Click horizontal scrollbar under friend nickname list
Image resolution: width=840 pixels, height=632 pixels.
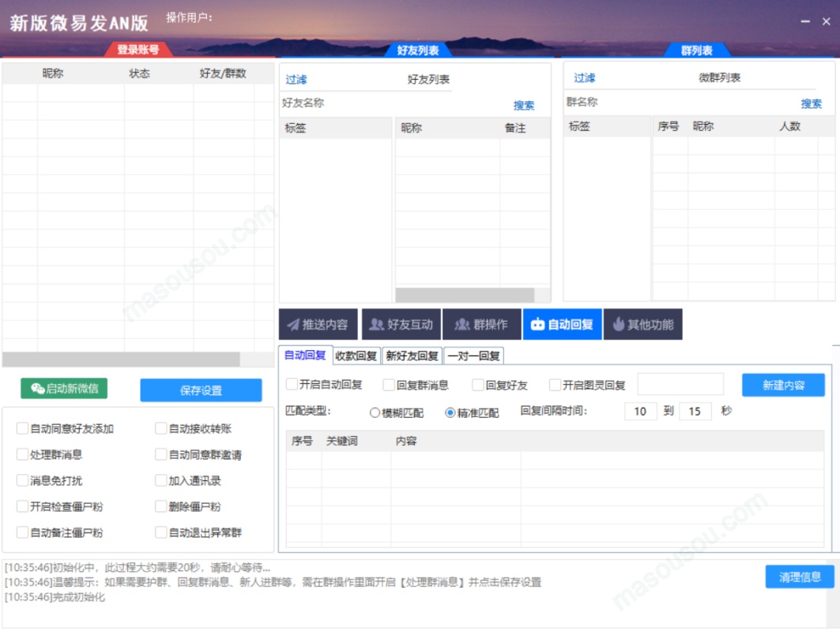[465, 295]
